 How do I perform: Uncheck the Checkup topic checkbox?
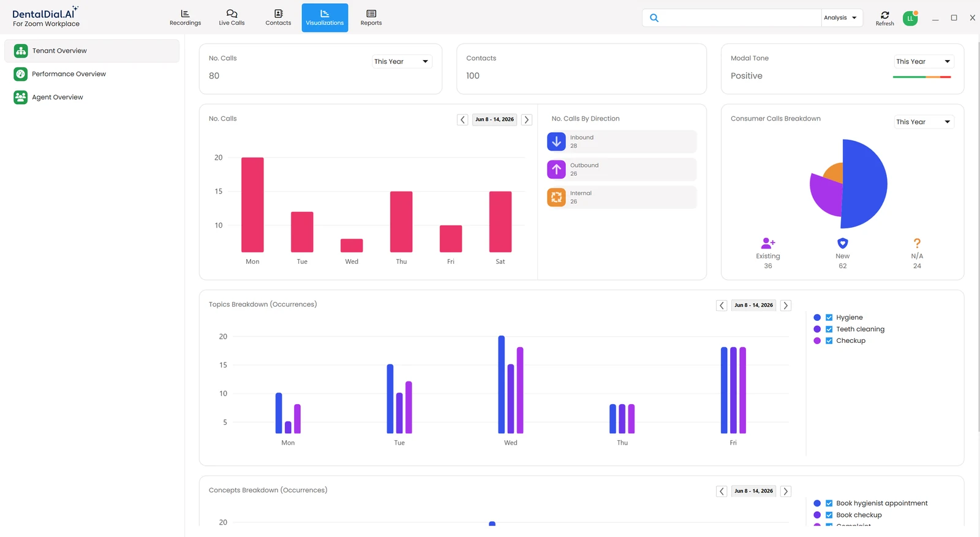(x=829, y=340)
